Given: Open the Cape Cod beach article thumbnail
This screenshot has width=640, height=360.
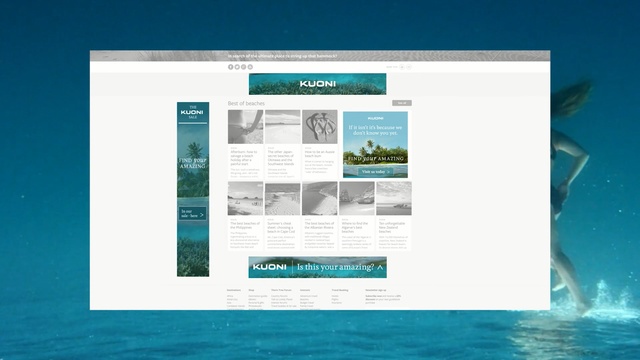Looking at the screenshot, I should click(x=282, y=199).
